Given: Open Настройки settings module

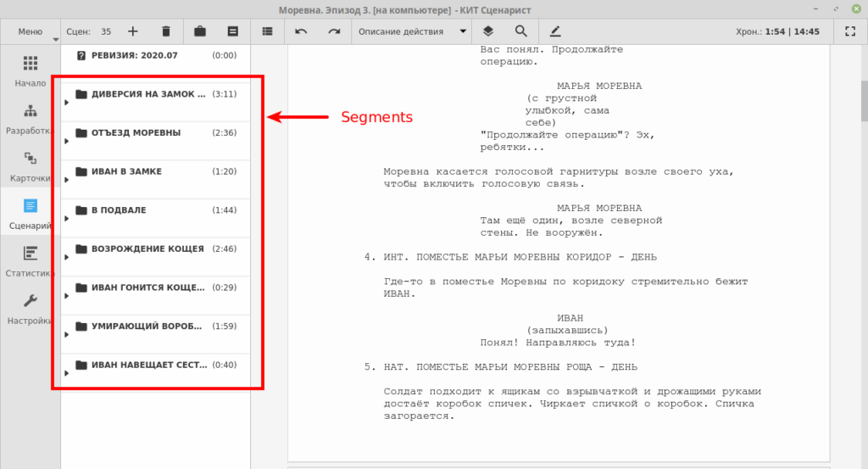Looking at the screenshot, I should click(x=31, y=309).
